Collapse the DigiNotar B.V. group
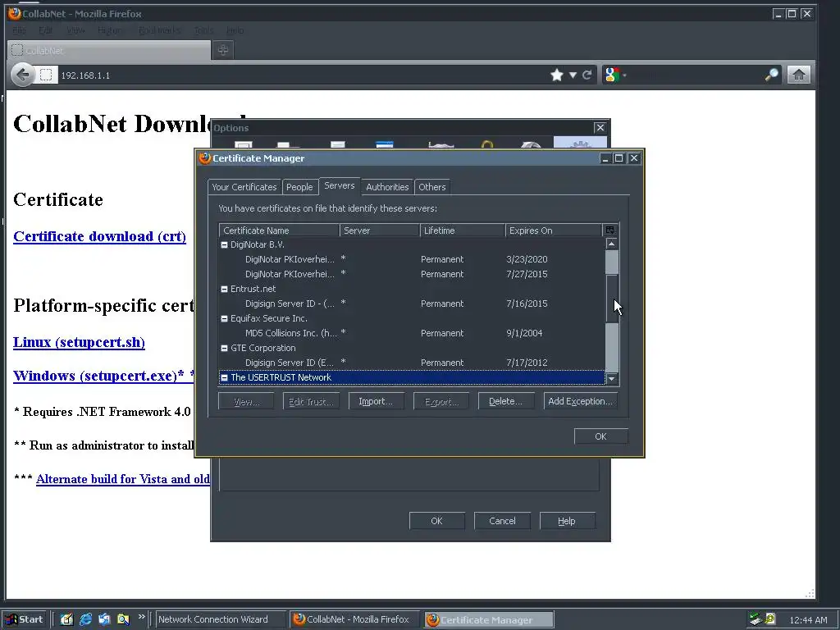The image size is (840, 630). [225, 244]
